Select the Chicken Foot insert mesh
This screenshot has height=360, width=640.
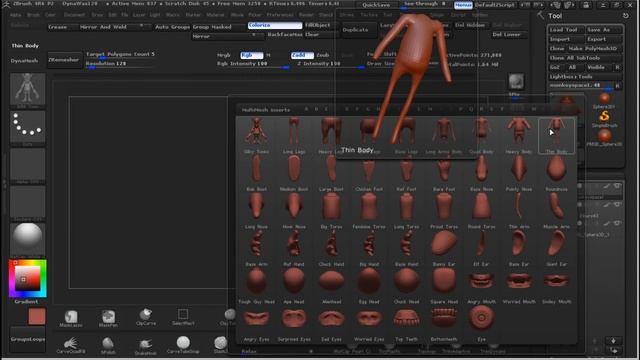coord(369,173)
